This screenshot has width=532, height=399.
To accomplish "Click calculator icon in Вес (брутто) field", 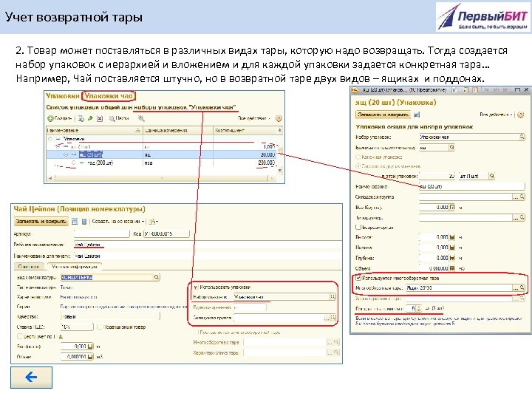I will click(452, 207).
